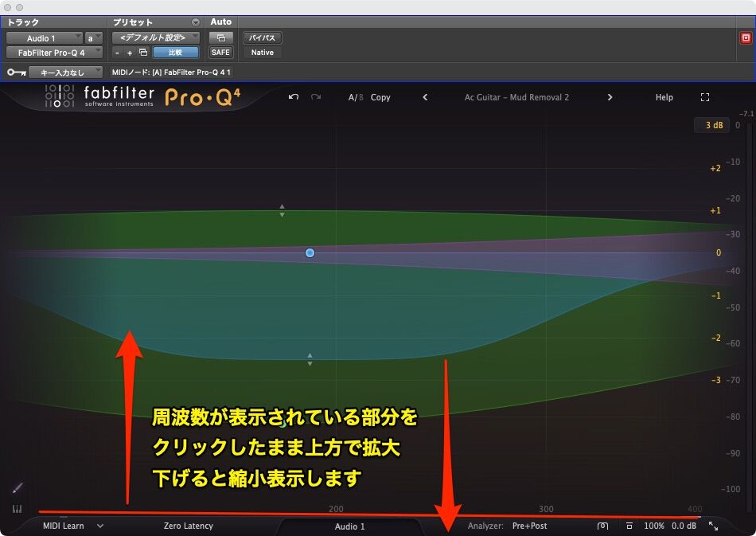Click the red target button
This screenshot has width=756, height=536.
(x=746, y=37)
